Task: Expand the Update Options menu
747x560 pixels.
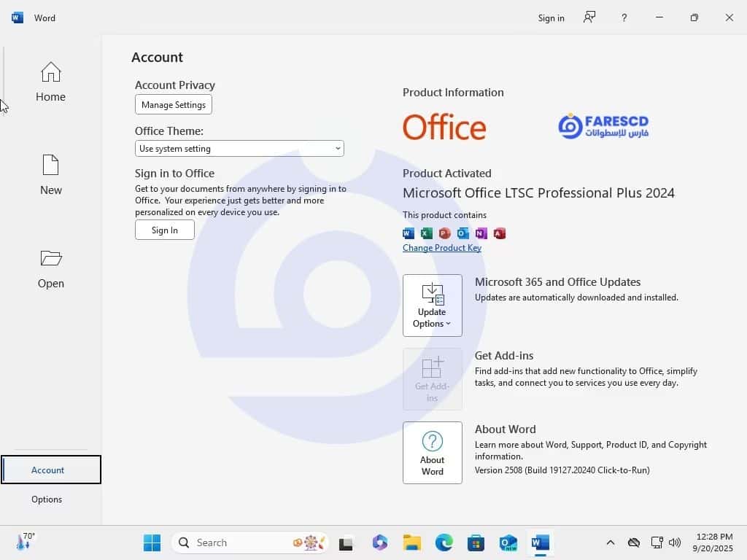Action: coord(432,306)
